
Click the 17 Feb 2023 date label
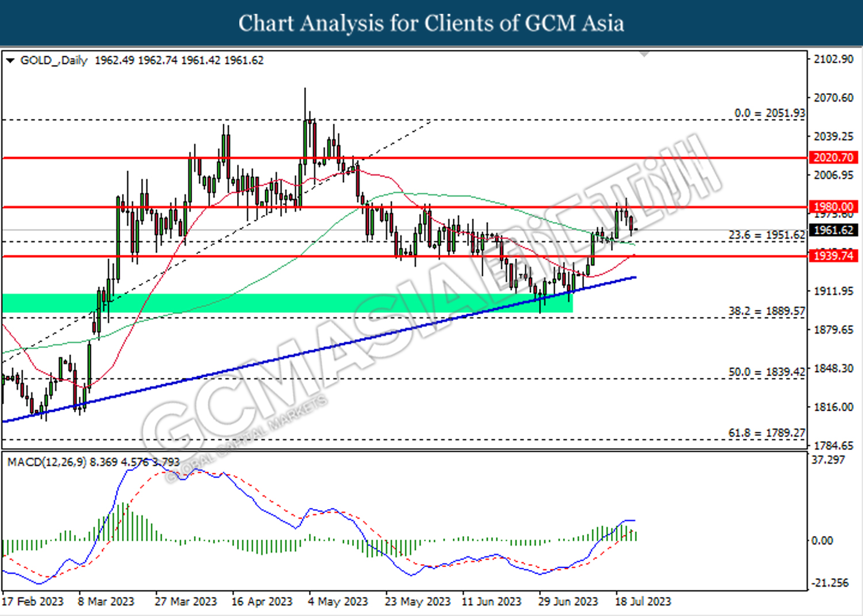33,602
